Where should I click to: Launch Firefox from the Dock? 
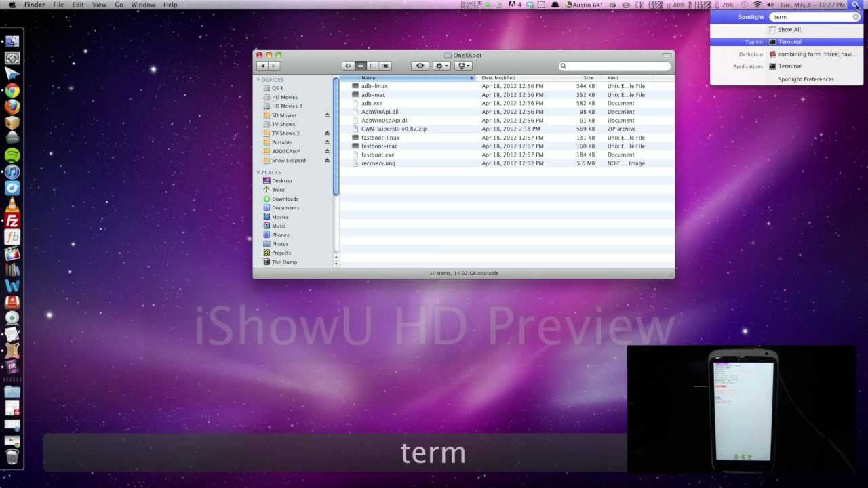click(12, 107)
